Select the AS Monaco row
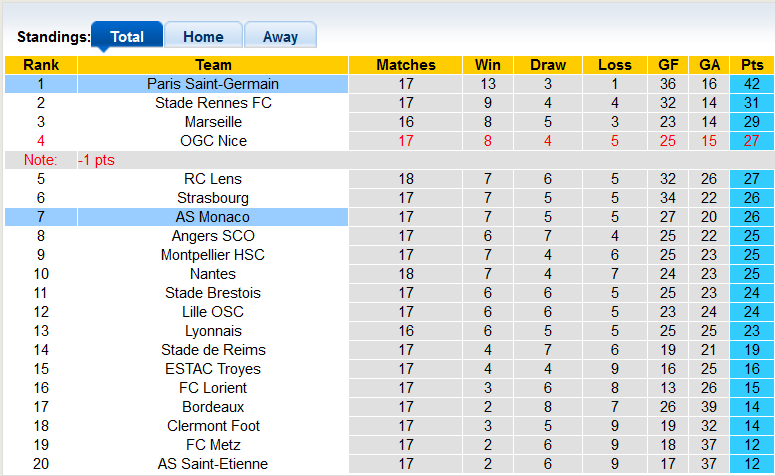The height and width of the screenshot is (476, 775). tap(213, 217)
